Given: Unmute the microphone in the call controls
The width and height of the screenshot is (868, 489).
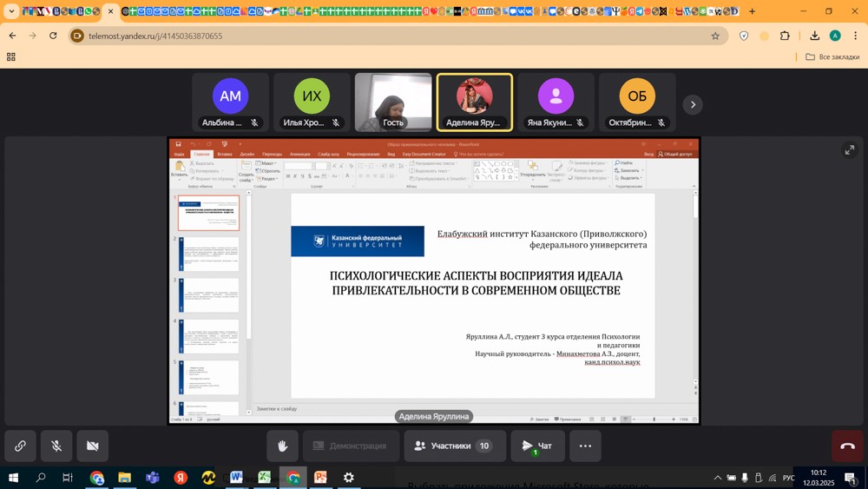Looking at the screenshot, I should [x=56, y=446].
